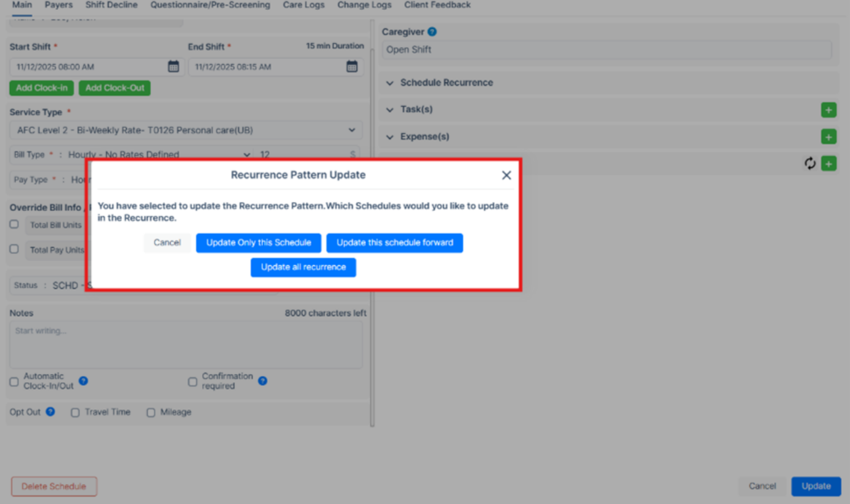Viewport: 850px width, 504px height.
Task: Open the Payers tab
Action: tap(59, 5)
